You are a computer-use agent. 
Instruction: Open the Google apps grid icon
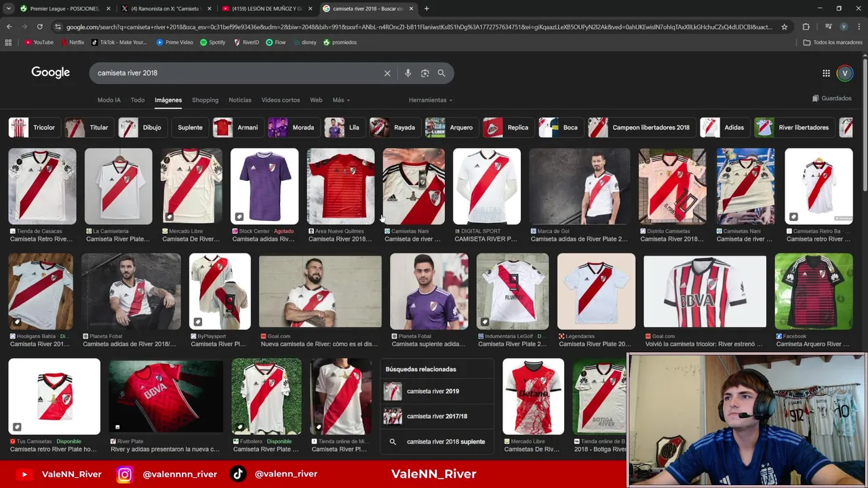tap(826, 73)
